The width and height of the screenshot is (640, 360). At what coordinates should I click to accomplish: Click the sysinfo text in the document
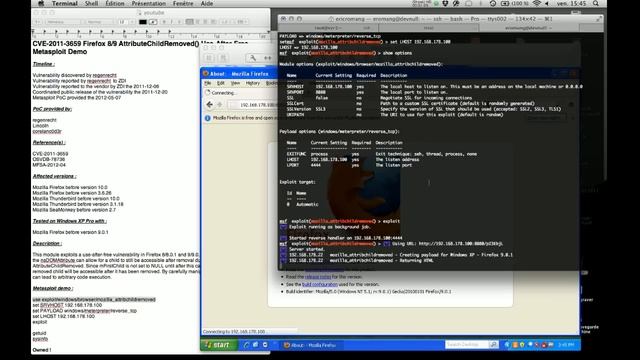pyautogui.click(x=40, y=339)
